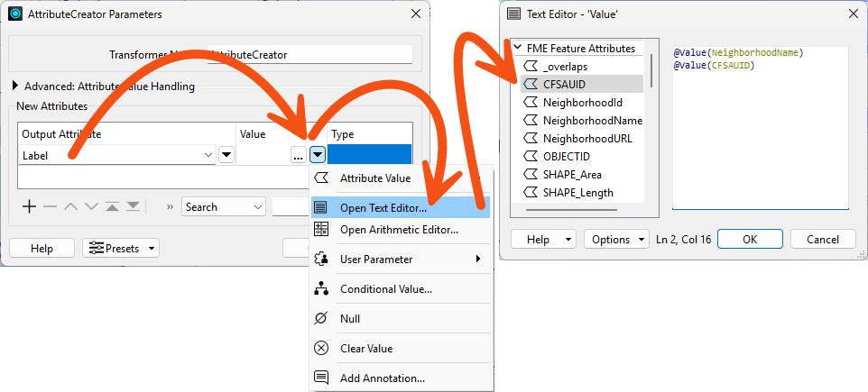This screenshot has height=392, width=868.
Task: Select SHAPE_Length attribute in tree
Action: pyautogui.click(x=582, y=193)
